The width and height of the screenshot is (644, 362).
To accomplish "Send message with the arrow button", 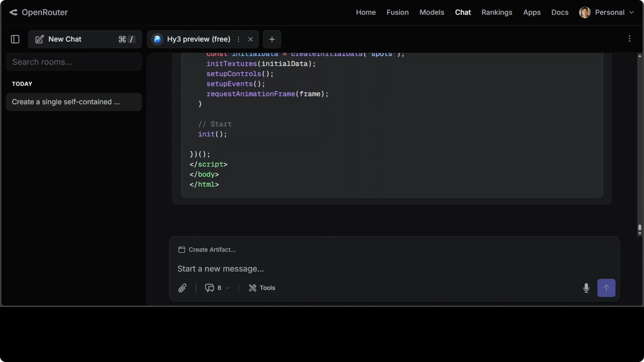I will pos(606,288).
